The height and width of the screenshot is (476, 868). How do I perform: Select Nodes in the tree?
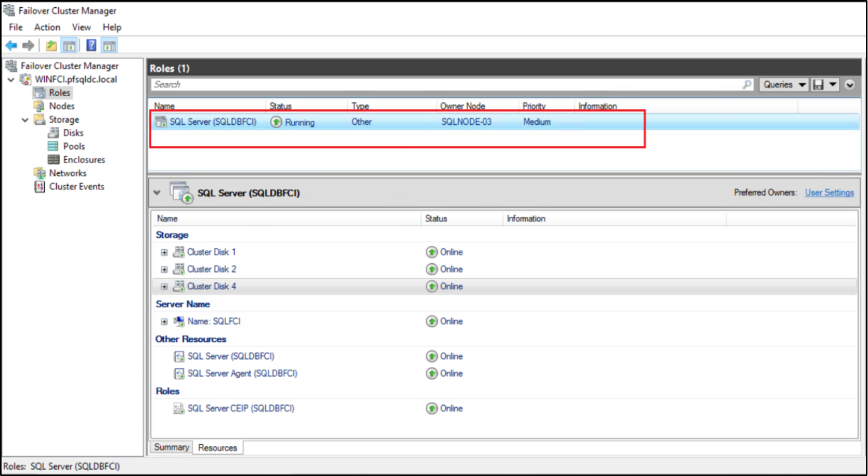(61, 106)
